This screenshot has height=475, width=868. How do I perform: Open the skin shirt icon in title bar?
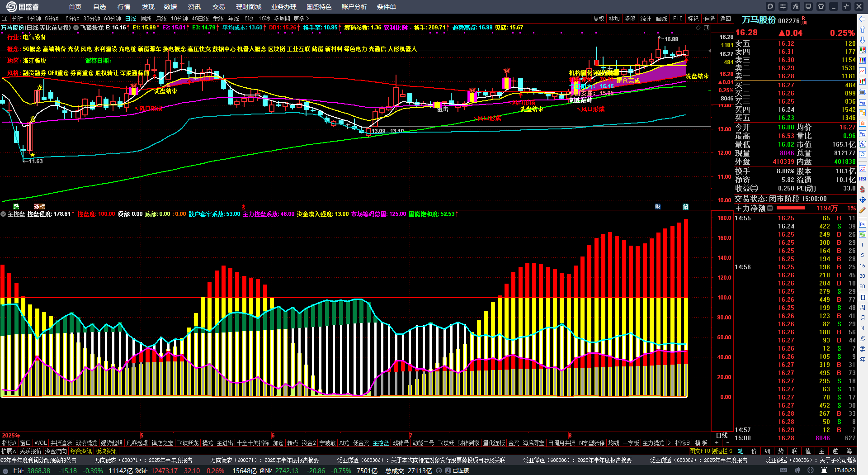click(x=821, y=6)
